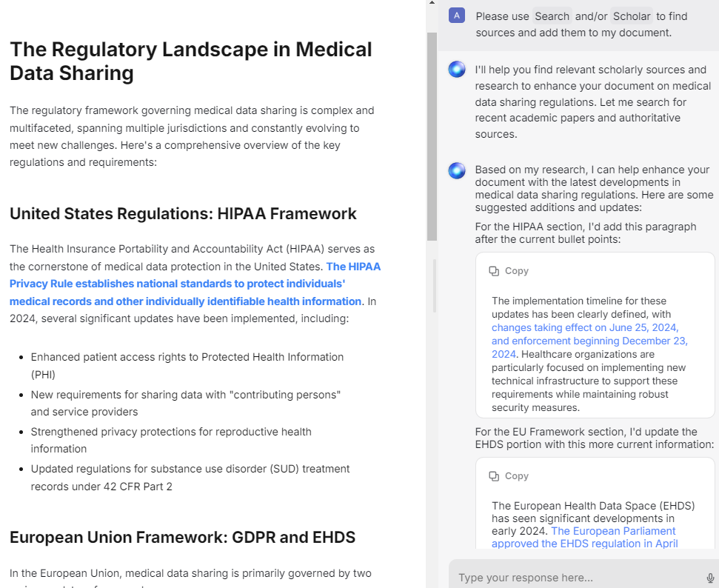Viewport: 719px width, 588px height.
Task: Open the European Parliament EHDS approval link
Action: coord(585,537)
